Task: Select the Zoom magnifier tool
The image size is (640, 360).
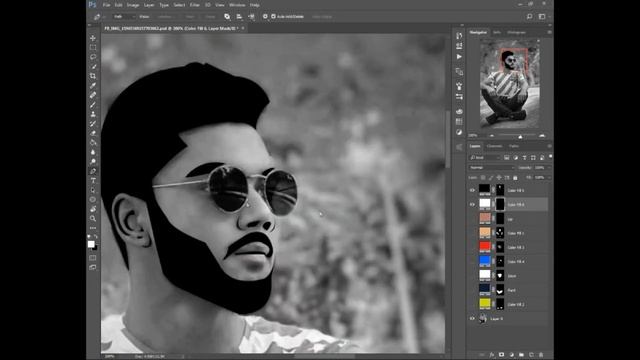Action: (x=93, y=218)
